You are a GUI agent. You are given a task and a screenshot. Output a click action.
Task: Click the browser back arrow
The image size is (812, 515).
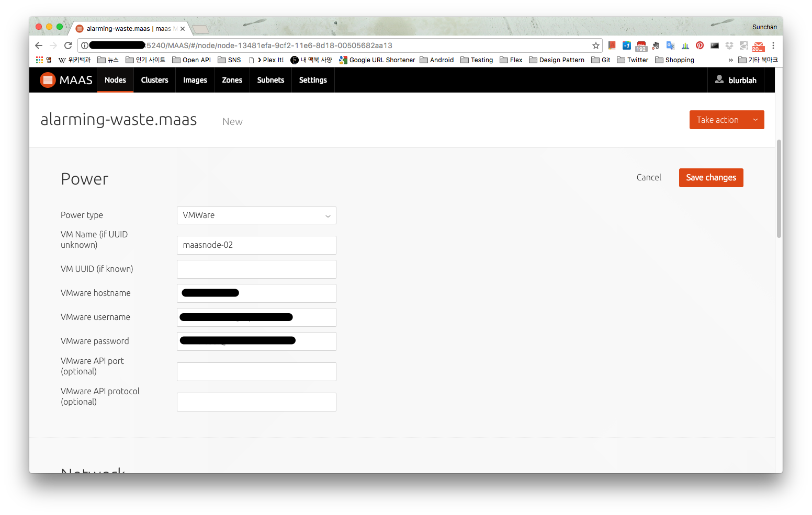click(x=39, y=45)
